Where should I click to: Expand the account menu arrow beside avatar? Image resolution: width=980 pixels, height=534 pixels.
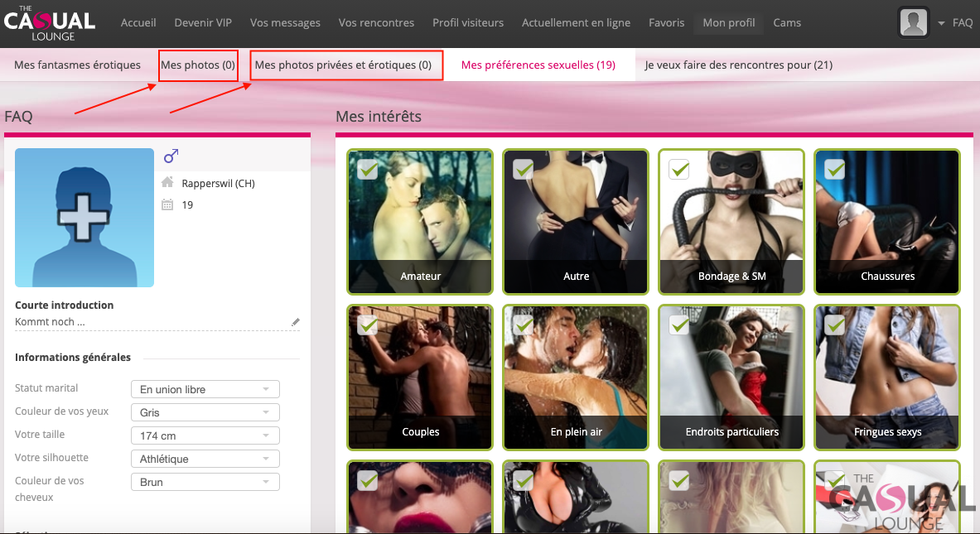pos(941,23)
